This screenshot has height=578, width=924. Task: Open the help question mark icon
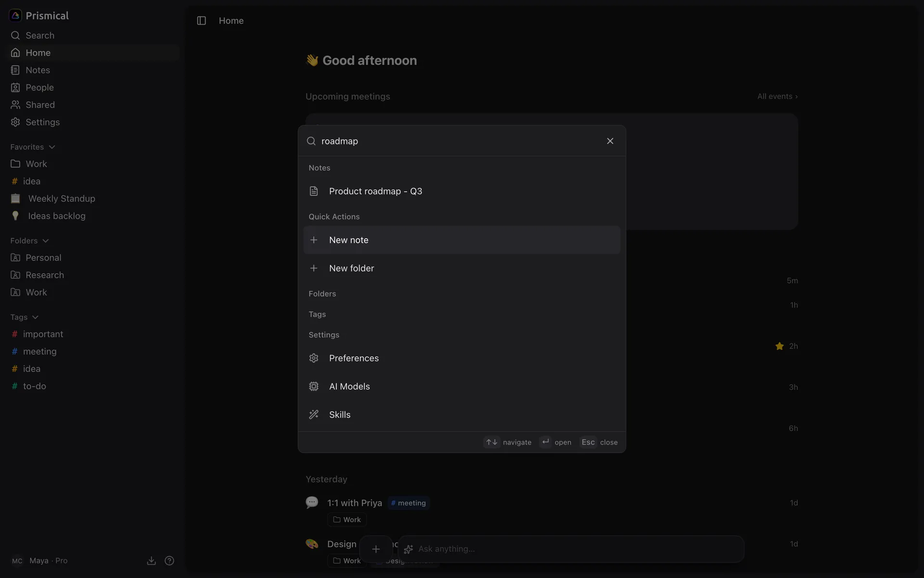pyautogui.click(x=169, y=561)
